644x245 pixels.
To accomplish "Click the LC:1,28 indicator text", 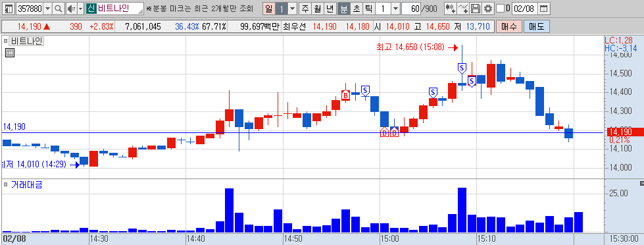I will [x=618, y=40].
